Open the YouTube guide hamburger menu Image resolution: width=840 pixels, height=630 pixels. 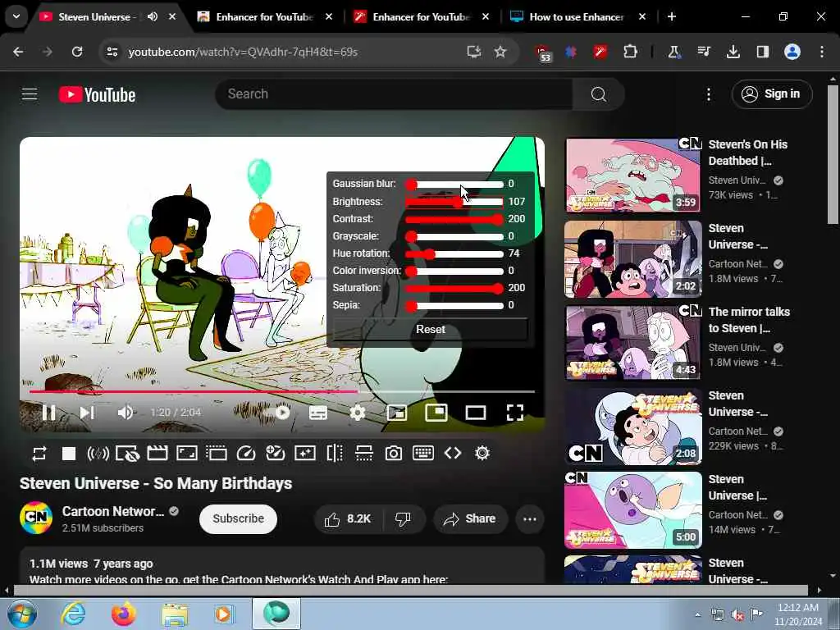click(x=30, y=94)
